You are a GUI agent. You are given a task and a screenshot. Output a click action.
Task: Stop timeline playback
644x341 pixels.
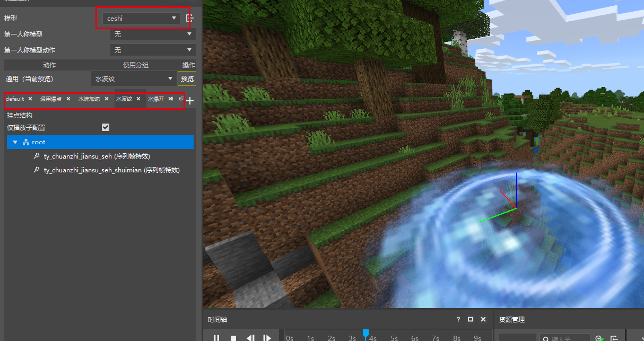[x=233, y=337]
